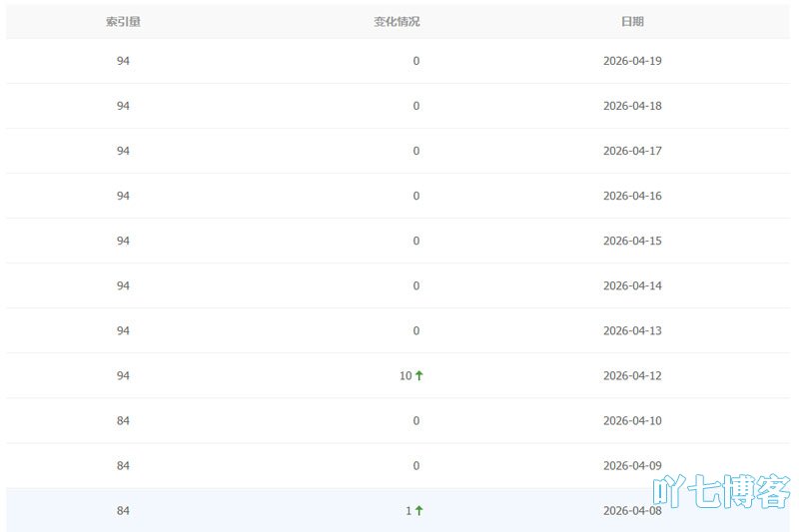Click the 2026-04-09 date entry
Image resolution: width=799 pixels, height=532 pixels.
pos(632,465)
